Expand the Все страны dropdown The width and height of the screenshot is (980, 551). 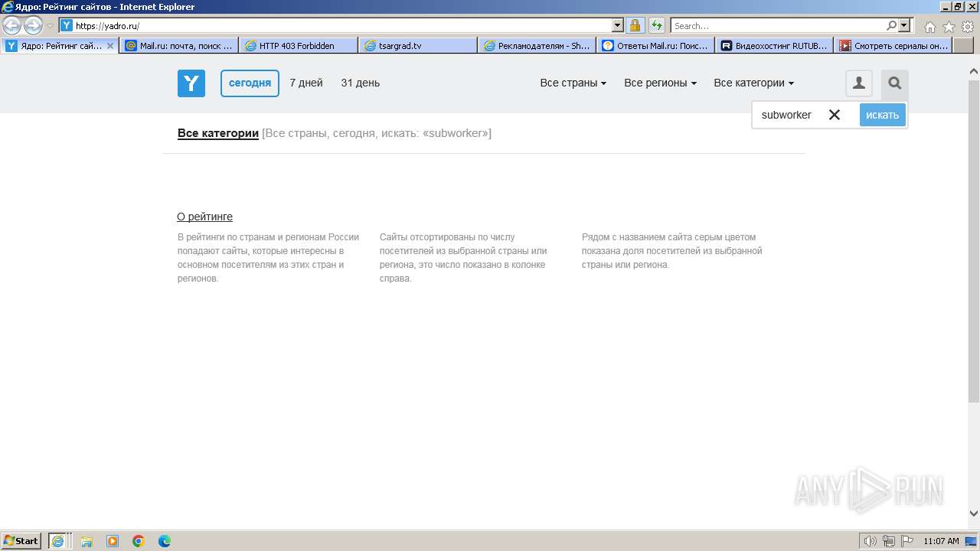pos(573,83)
